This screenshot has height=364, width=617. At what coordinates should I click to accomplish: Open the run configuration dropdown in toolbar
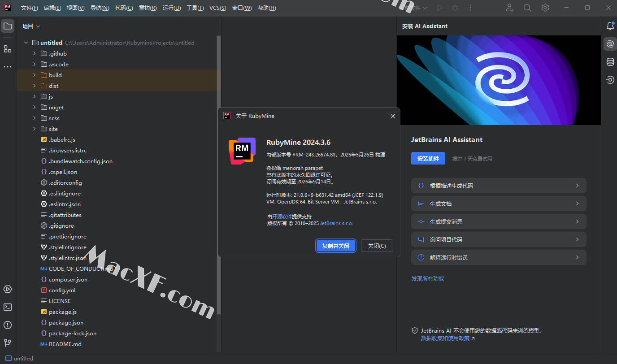413,8
